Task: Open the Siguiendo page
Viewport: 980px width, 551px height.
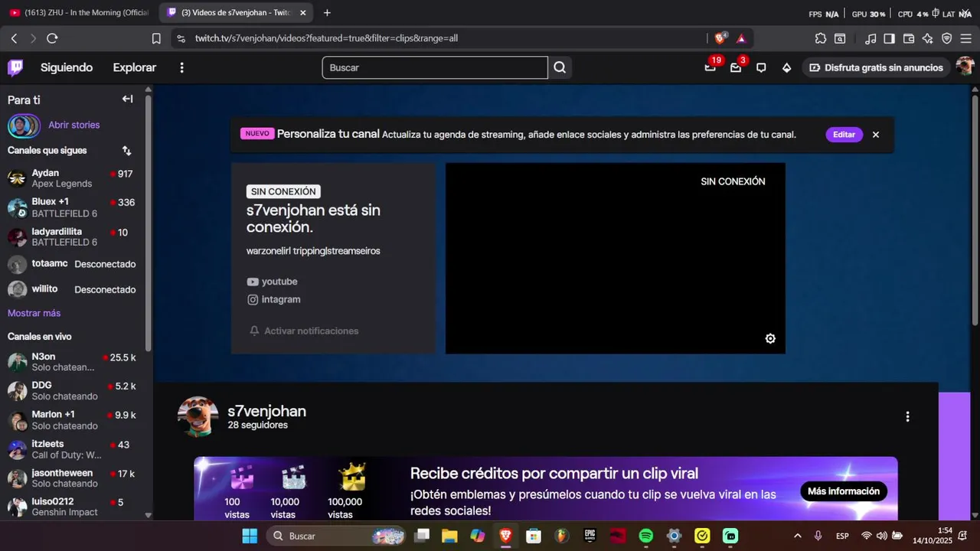Action: coord(67,67)
